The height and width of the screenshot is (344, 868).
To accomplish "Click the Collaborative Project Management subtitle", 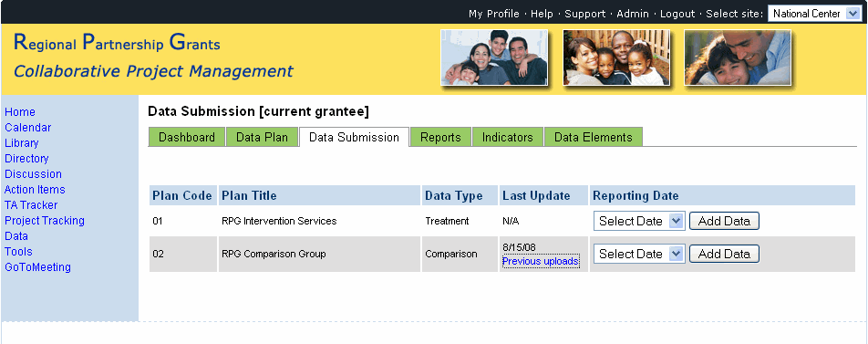I will [153, 71].
